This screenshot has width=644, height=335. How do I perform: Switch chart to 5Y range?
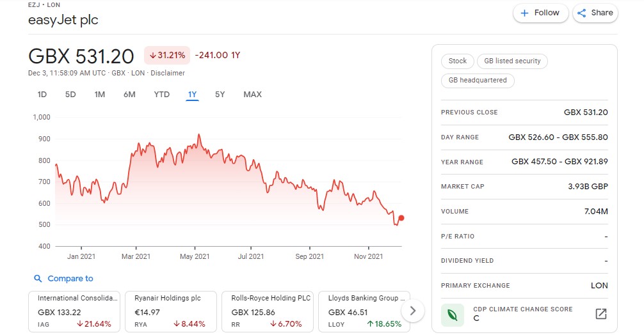[220, 95]
